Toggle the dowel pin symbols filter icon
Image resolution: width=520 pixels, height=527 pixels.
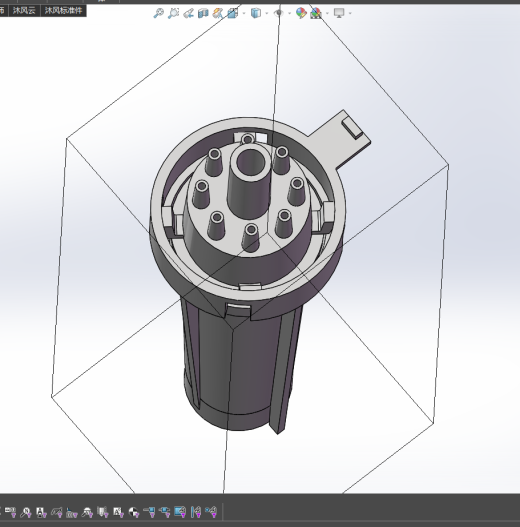(103, 512)
